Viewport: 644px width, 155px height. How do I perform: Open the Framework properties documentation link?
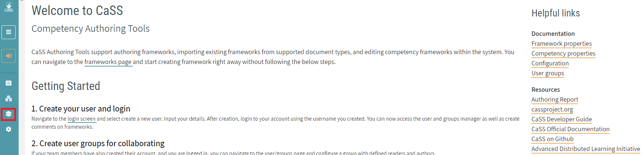[x=561, y=44]
